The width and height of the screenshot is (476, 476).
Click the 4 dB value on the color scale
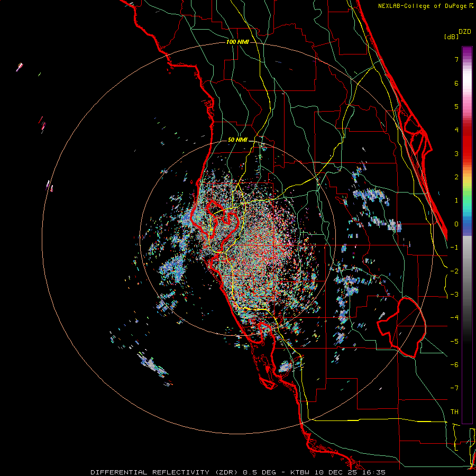click(x=456, y=130)
